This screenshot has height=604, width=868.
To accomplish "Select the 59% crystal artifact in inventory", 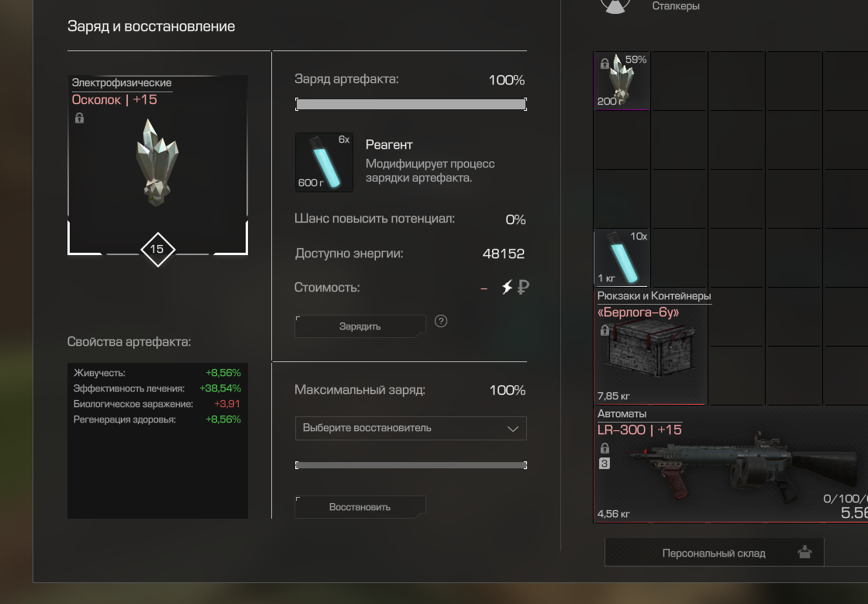I will pyautogui.click(x=621, y=81).
